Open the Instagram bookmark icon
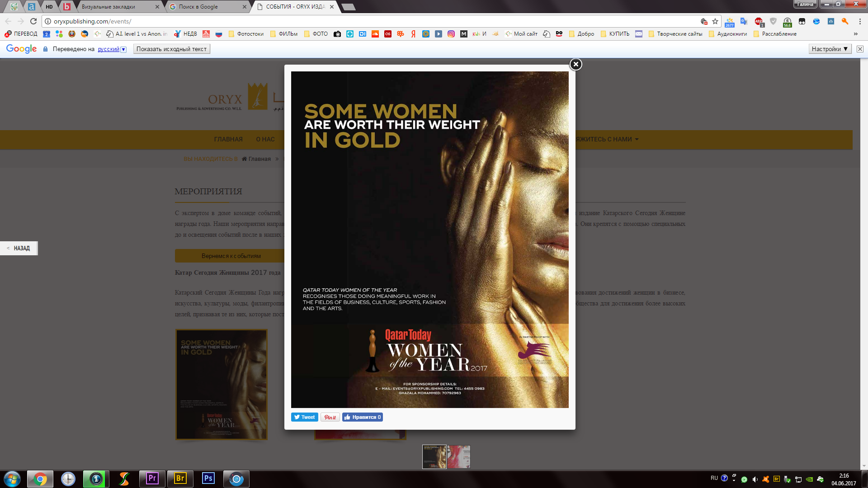This screenshot has width=868, height=488. click(451, 34)
